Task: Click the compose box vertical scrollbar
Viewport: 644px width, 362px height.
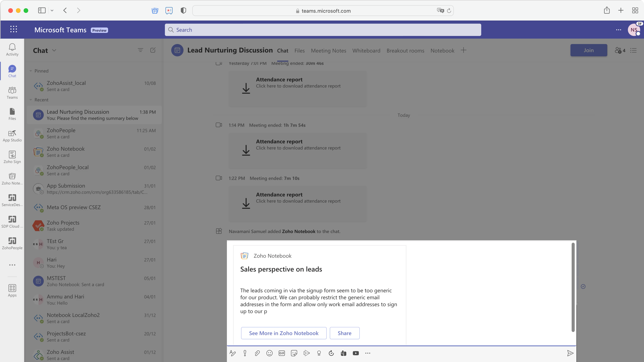Action: pyautogui.click(x=573, y=287)
